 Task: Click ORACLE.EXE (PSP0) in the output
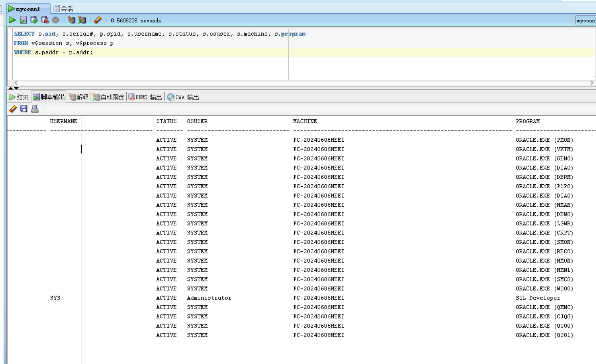pos(544,186)
